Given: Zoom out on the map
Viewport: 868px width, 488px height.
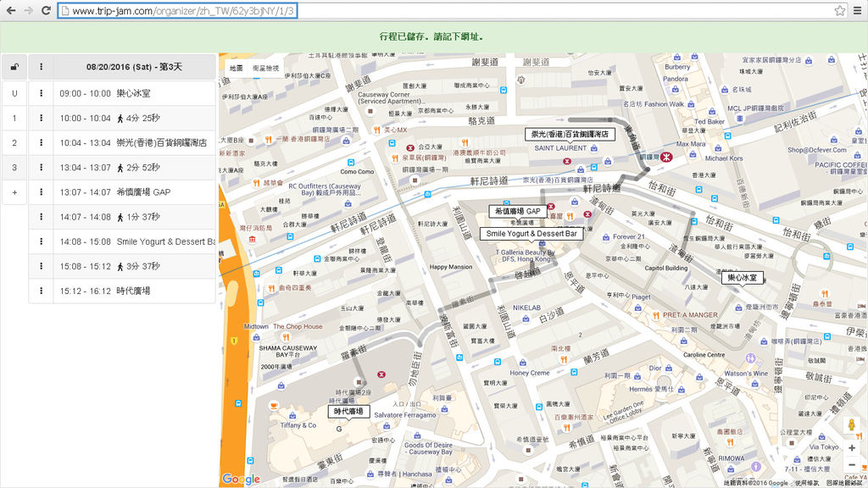Looking at the screenshot, I should (852, 464).
